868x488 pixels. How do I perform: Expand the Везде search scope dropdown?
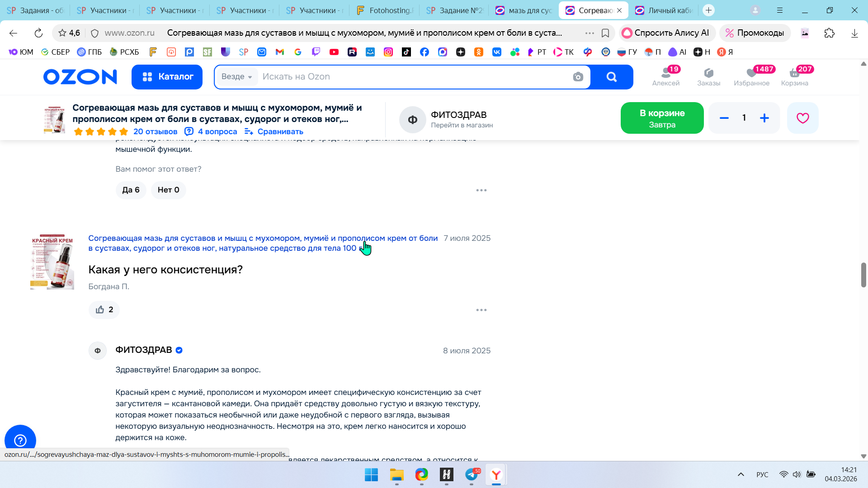[x=236, y=77]
